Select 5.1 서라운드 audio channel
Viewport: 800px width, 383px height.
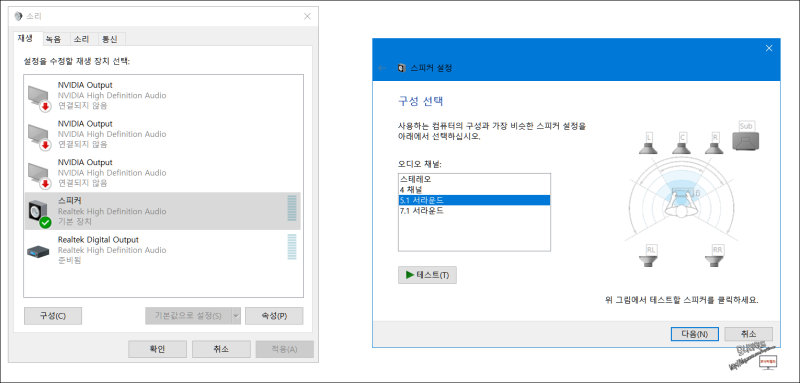474,200
